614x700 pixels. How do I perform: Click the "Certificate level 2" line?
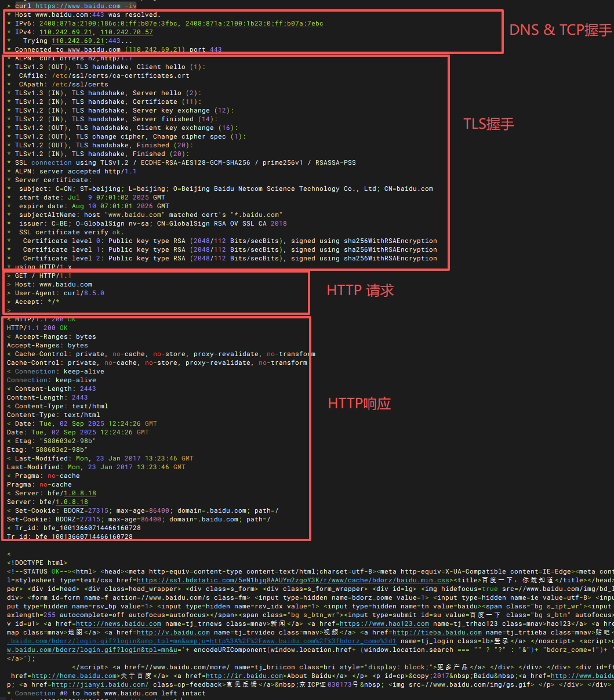click(222, 258)
